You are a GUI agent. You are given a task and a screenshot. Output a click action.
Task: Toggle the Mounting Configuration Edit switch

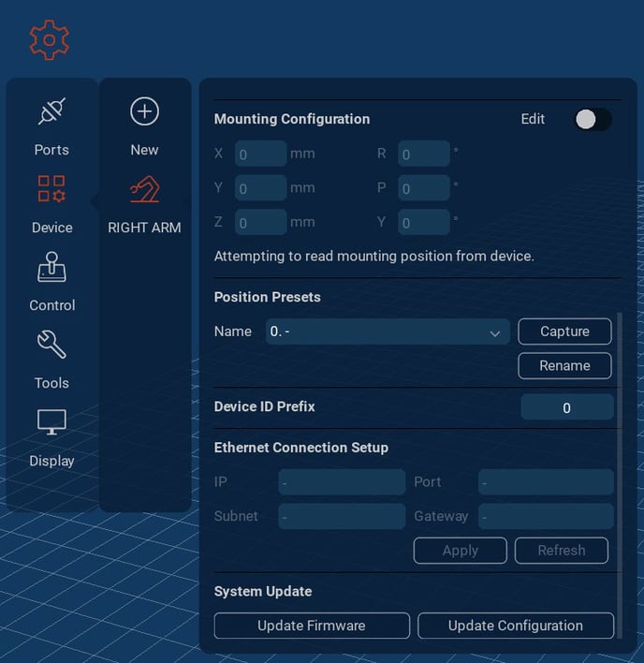pos(593,119)
